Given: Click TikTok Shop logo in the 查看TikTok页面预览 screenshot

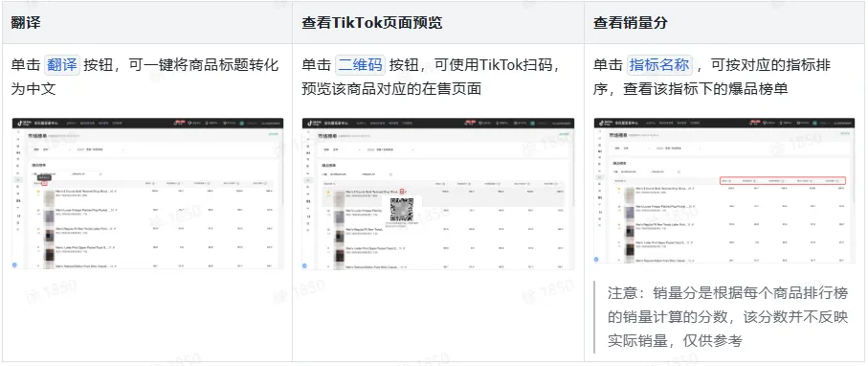Looking at the screenshot, I should pos(313,124).
